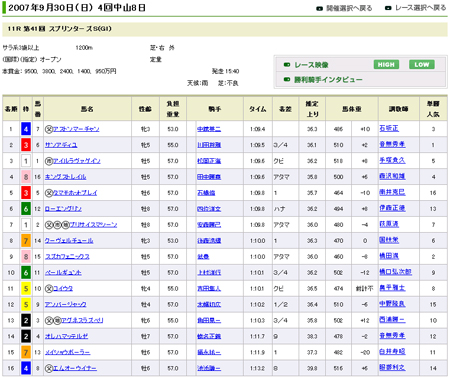The height and width of the screenshot is (378, 450).
Task: Select the 馬名 column header
Action: click(x=87, y=109)
